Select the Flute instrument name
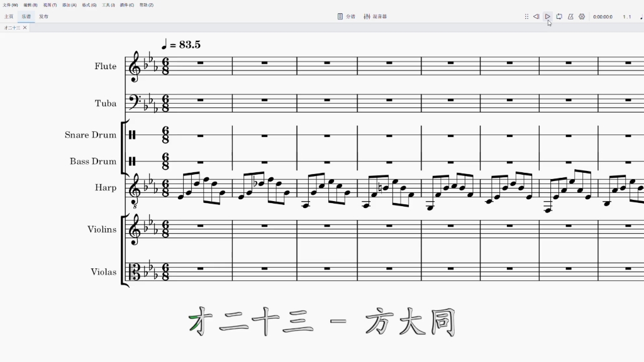This screenshot has height=362, width=644. (106, 66)
